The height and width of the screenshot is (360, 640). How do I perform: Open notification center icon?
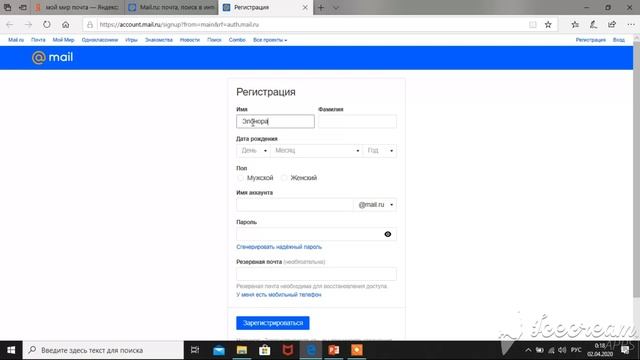click(625, 350)
